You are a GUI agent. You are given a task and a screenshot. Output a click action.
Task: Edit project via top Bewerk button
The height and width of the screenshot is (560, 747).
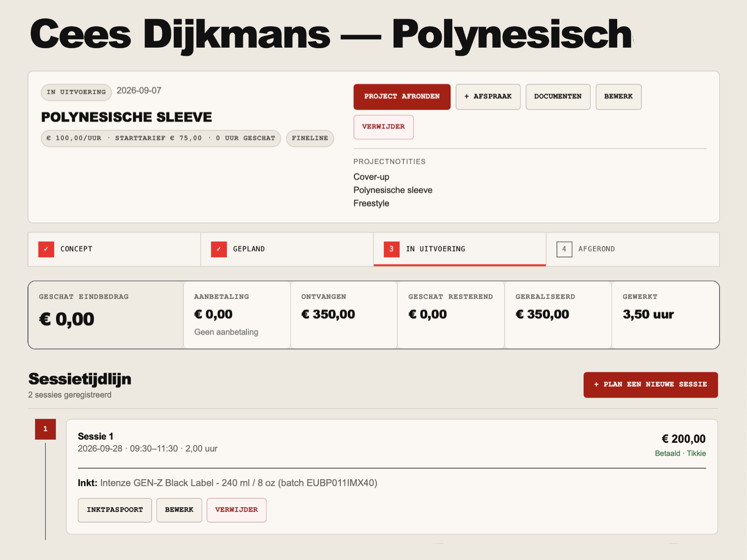pyautogui.click(x=619, y=97)
